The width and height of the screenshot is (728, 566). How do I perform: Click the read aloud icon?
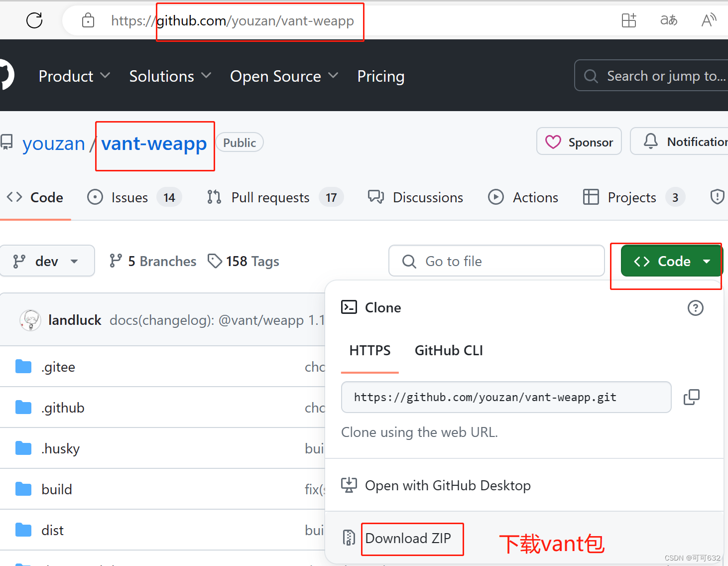pyautogui.click(x=709, y=20)
